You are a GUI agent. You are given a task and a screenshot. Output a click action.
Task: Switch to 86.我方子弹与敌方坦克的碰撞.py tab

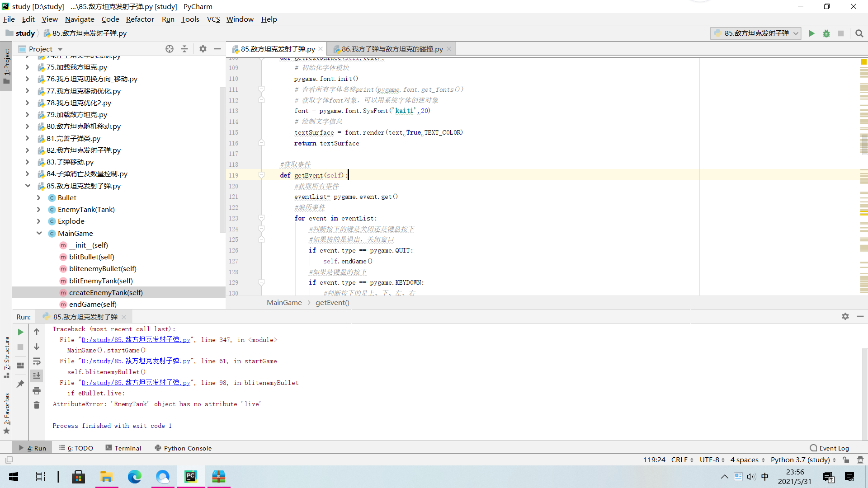[x=392, y=49]
